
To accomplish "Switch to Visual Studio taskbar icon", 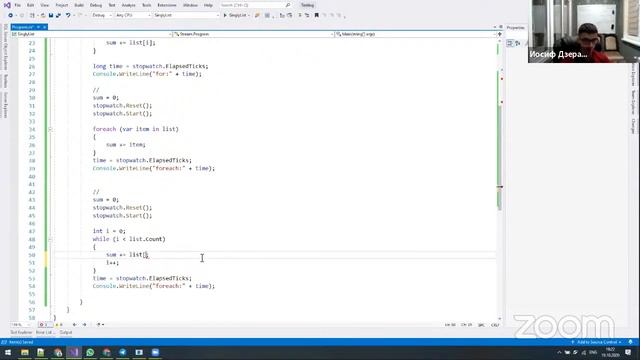I will point(74,352).
